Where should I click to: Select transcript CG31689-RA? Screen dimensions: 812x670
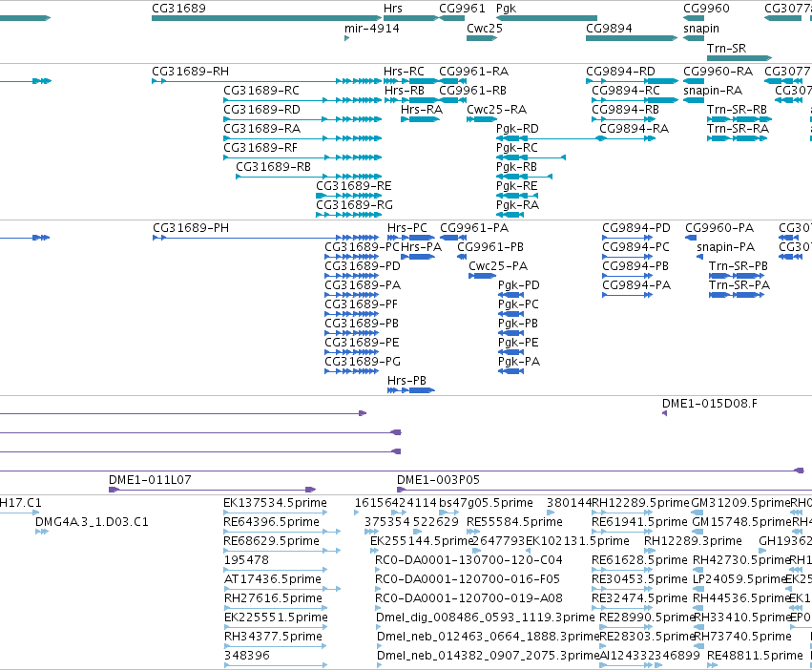[302, 139]
